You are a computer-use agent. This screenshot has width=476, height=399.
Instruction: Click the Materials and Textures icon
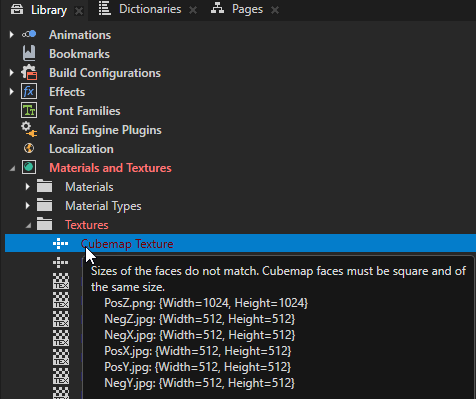tap(29, 167)
